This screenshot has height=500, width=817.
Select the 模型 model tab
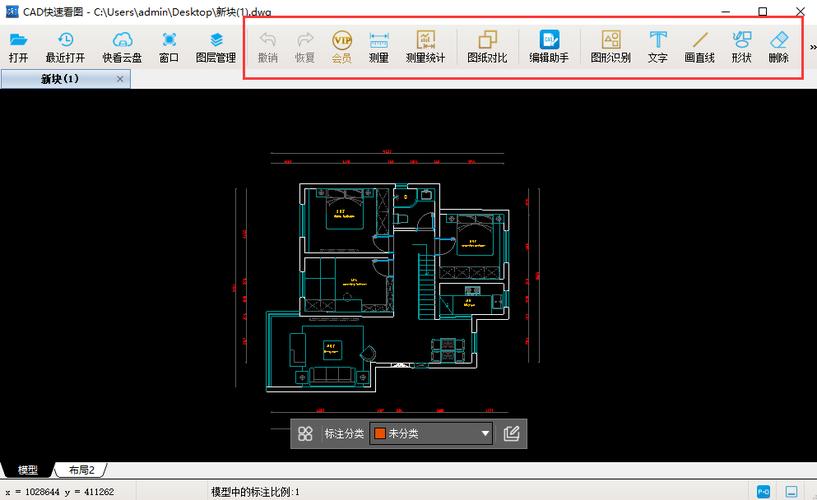(x=27, y=470)
